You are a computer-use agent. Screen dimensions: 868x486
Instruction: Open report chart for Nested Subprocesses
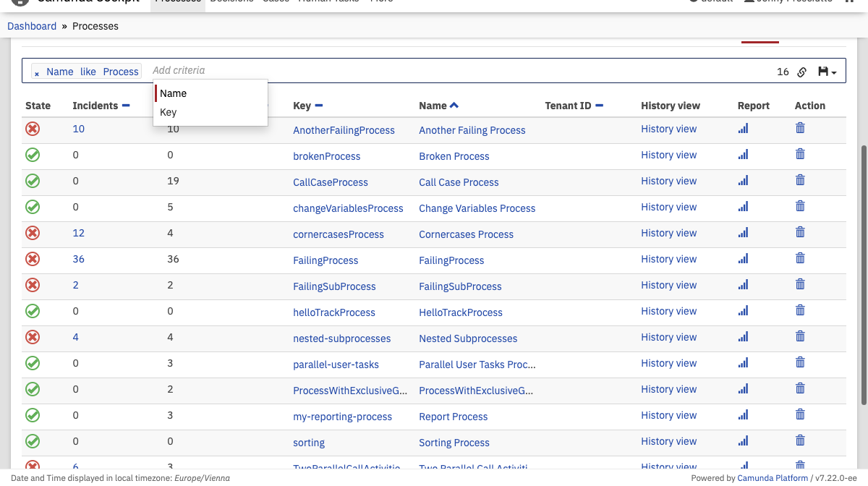(743, 336)
